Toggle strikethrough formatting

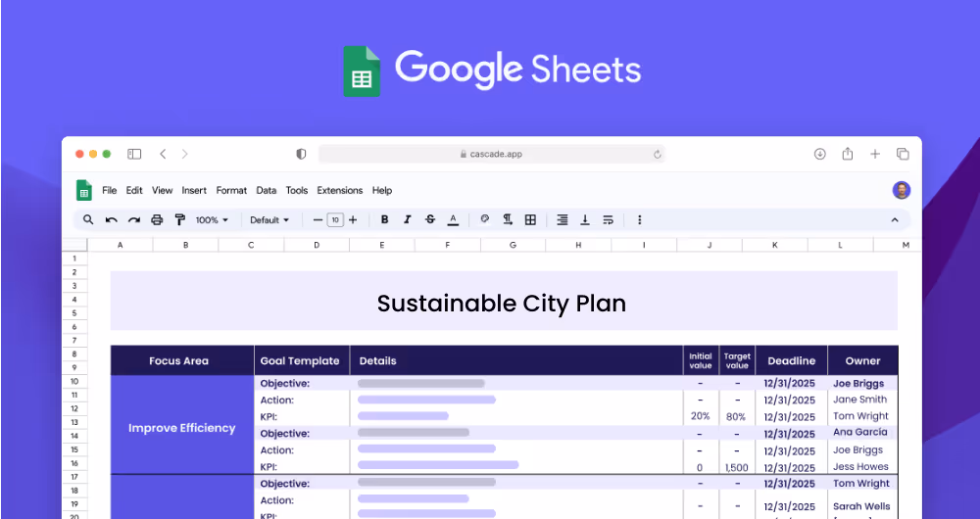[x=430, y=220]
